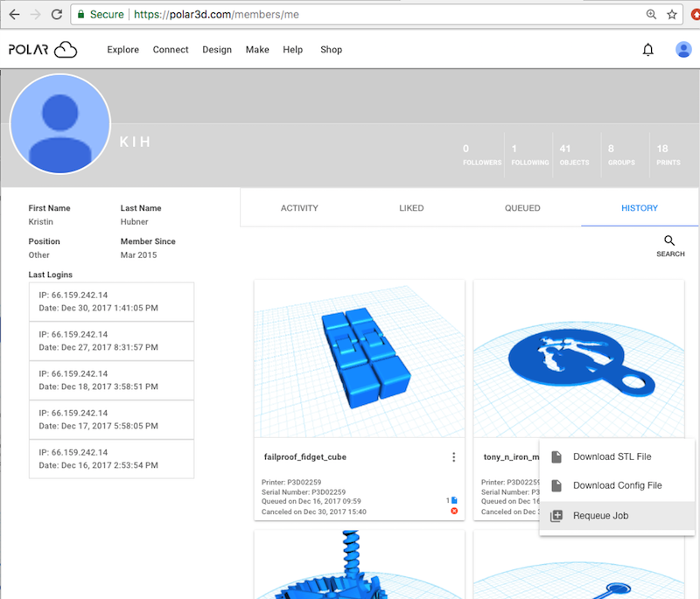Click fidget cube 'Serial Number: P3D02259' text
The height and width of the screenshot is (599, 700).
pyautogui.click(x=304, y=492)
